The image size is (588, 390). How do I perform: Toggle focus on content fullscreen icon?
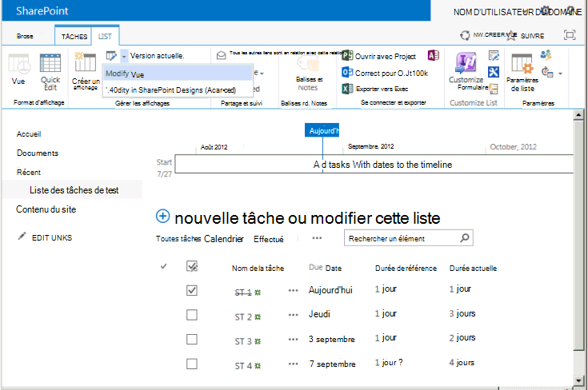[x=570, y=35]
